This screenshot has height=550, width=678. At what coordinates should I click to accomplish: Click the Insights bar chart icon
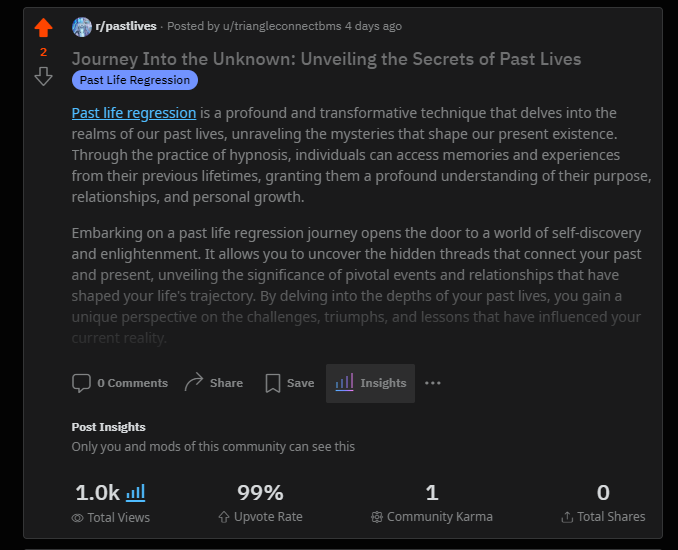pyautogui.click(x=344, y=382)
